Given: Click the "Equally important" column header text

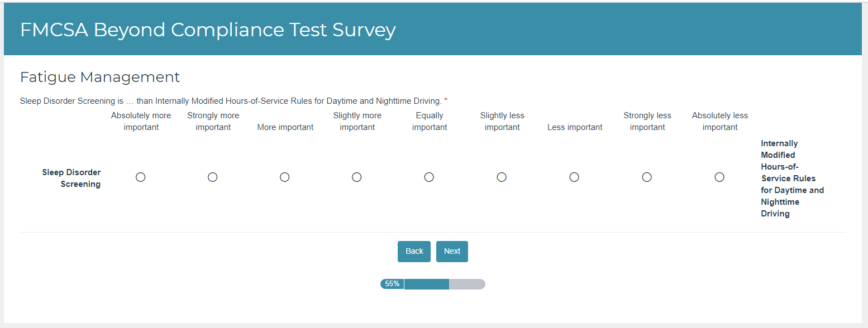Looking at the screenshot, I should coord(430,121).
